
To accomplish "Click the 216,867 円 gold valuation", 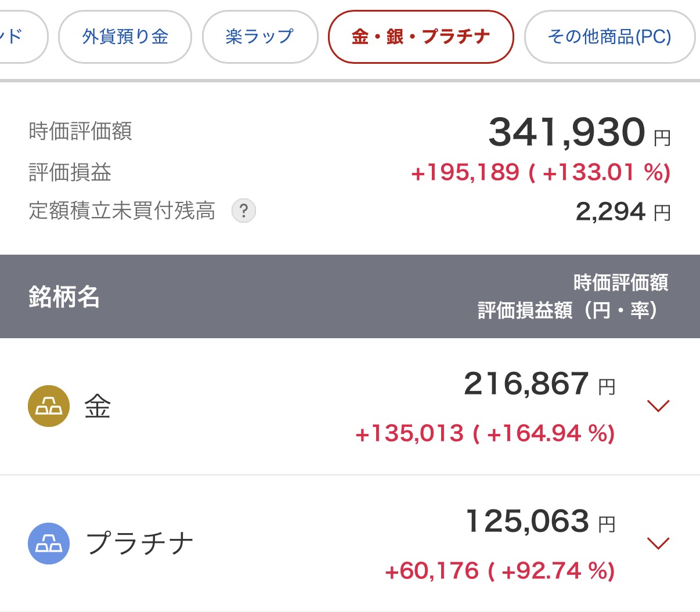I will 539,384.
